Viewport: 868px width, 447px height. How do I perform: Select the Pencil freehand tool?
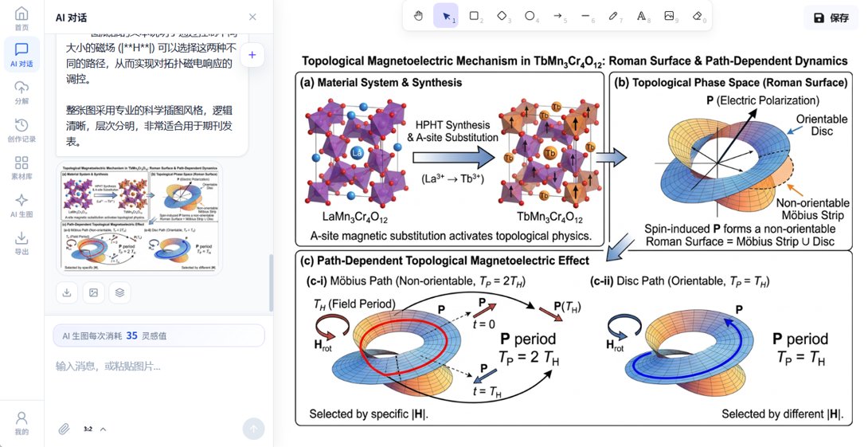click(613, 16)
